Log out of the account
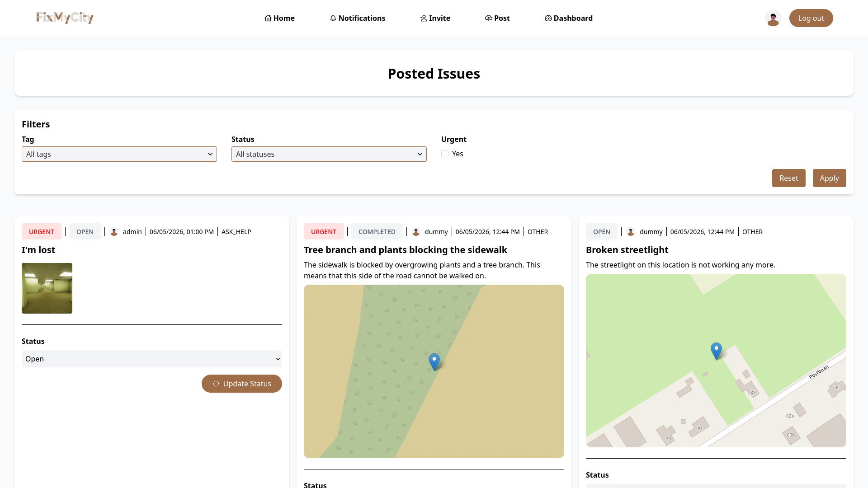The image size is (868, 488). [x=811, y=18]
